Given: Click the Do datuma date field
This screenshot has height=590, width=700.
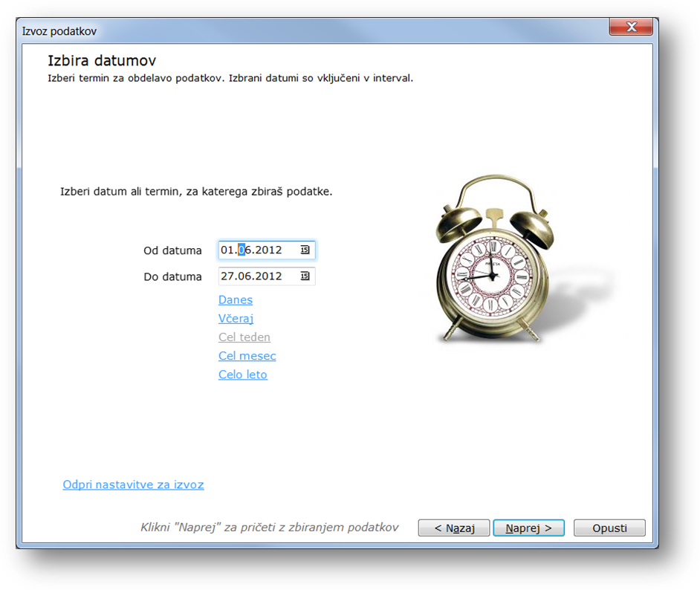Looking at the screenshot, I should [x=267, y=276].
